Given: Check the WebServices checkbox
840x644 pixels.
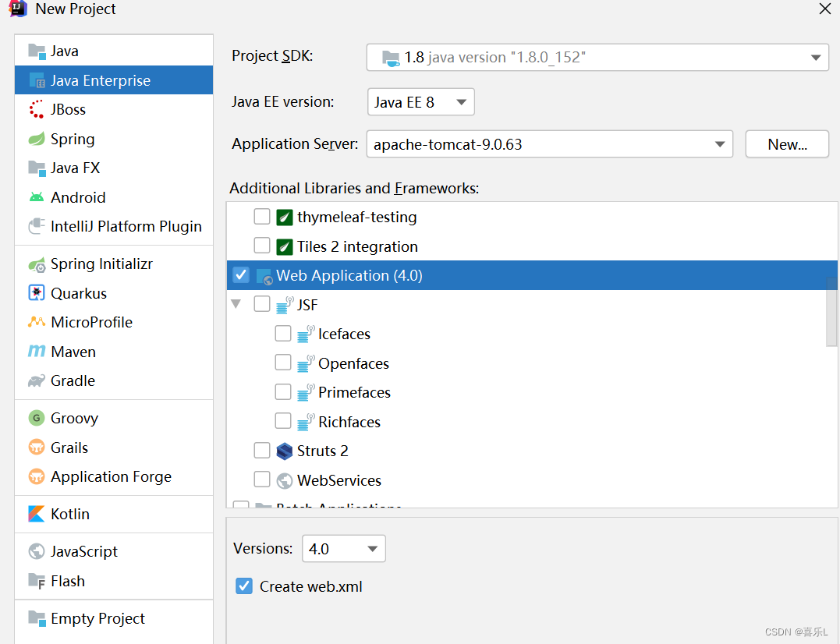Looking at the screenshot, I should coord(262,479).
